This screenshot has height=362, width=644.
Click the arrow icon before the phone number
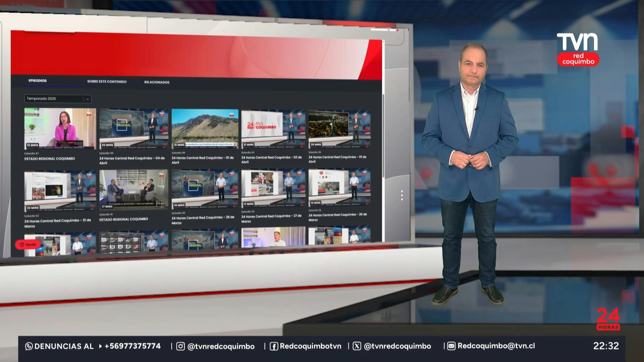(x=100, y=346)
